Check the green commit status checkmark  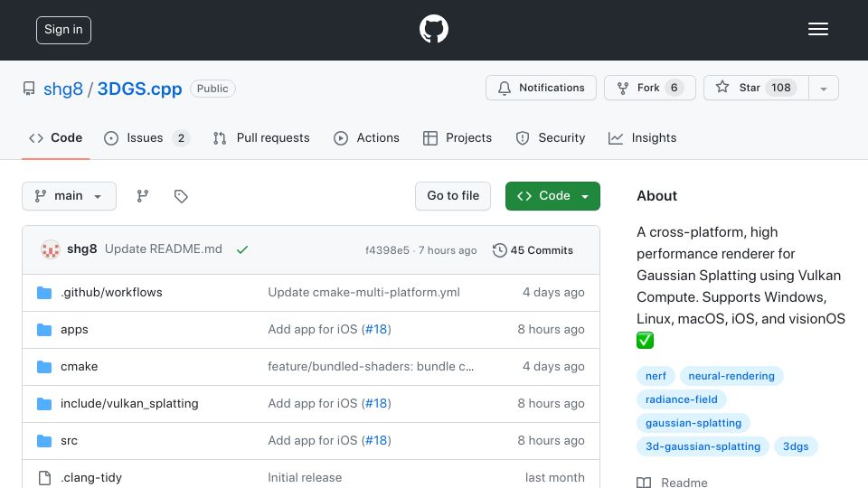point(242,249)
